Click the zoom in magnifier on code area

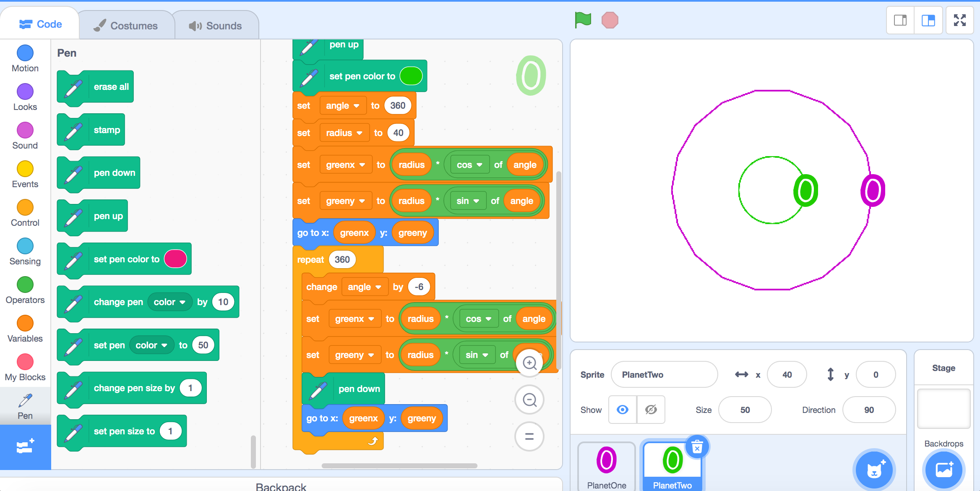click(x=529, y=363)
